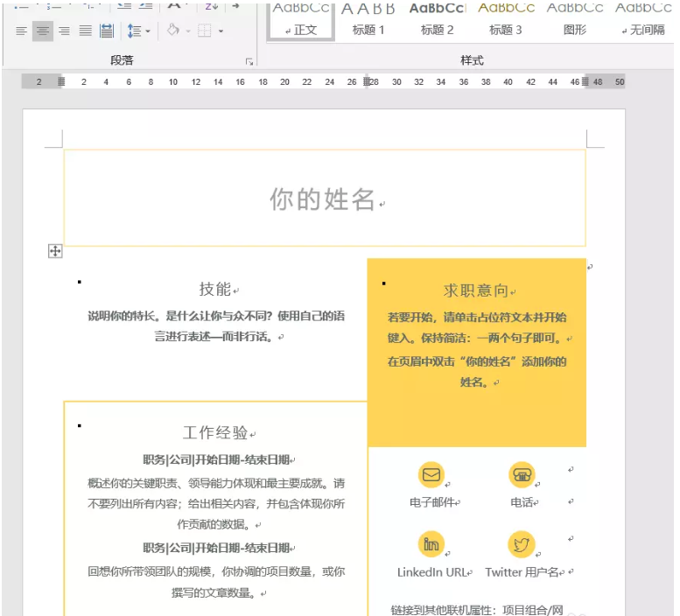Open the shading color dropdown arrow
This screenshot has height=616, width=680.
coord(188,31)
